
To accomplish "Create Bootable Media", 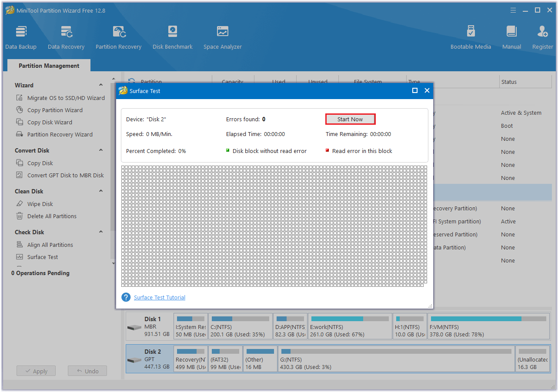I will [x=471, y=37].
